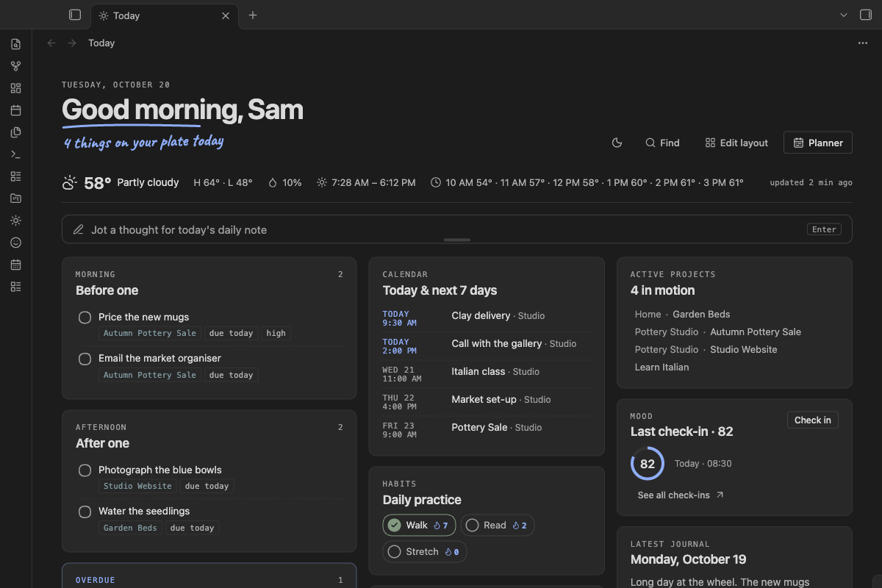Check off 'Email the market organiser'

coord(85,358)
